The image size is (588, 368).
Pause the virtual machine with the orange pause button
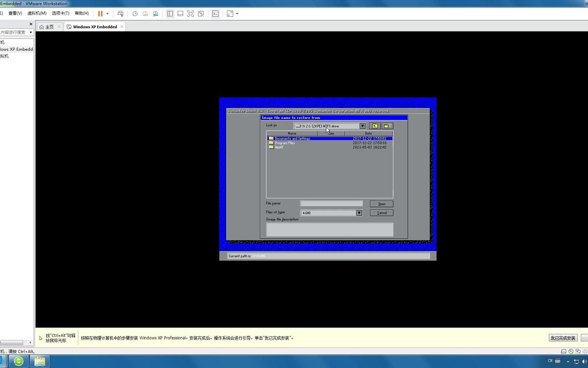(x=100, y=14)
